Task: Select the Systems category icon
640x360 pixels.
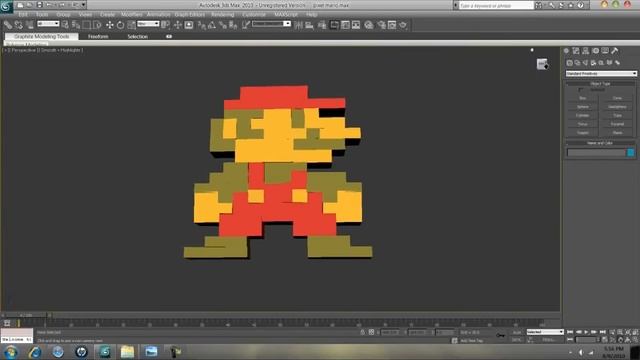Action: coord(617,62)
